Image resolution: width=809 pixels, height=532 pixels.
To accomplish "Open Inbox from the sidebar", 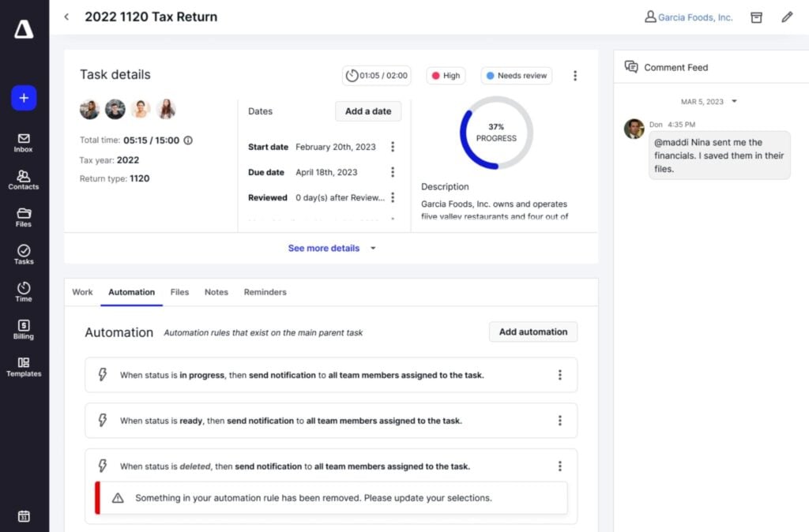I will pyautogui.click(x=23, y=143).
